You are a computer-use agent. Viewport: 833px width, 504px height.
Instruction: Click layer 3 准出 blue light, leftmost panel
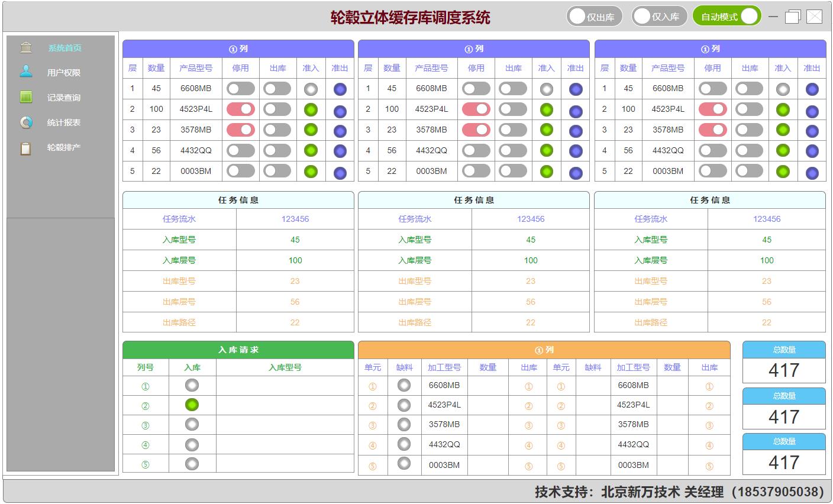[340, 131]
